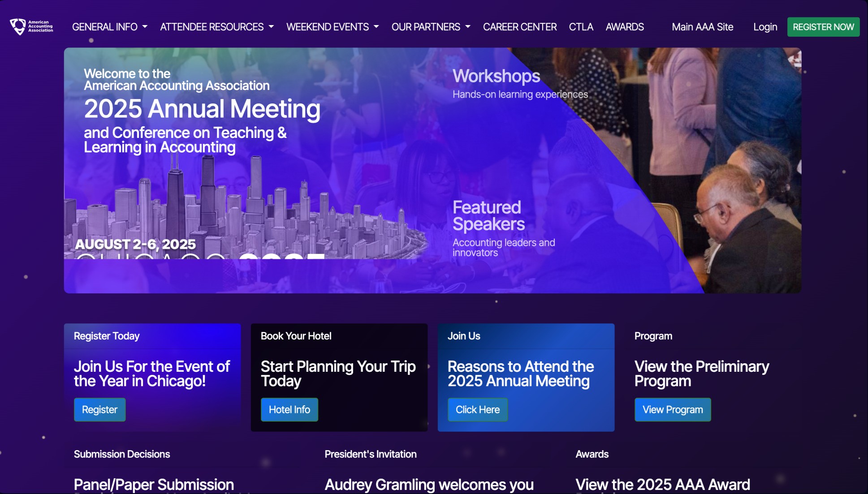The image size is (868, 494).
Task: Click 'Reasons to Attend the 2025 Annual Meeting'
Action: click(521, 374)
